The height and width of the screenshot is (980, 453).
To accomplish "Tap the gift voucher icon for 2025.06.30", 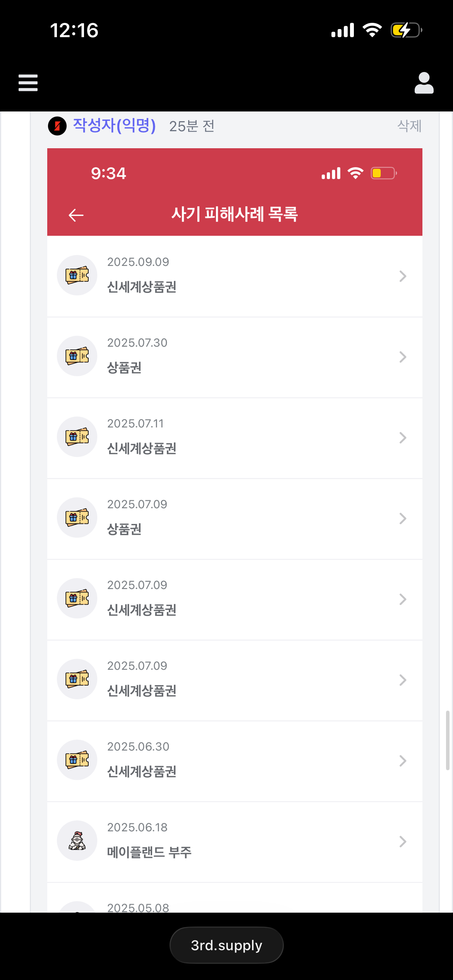I will click(x=77, y=760).
